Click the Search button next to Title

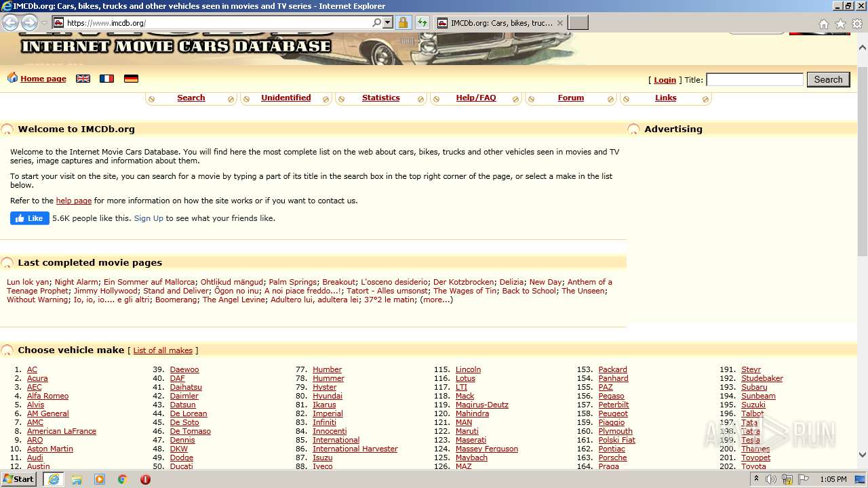pos(828,79)
